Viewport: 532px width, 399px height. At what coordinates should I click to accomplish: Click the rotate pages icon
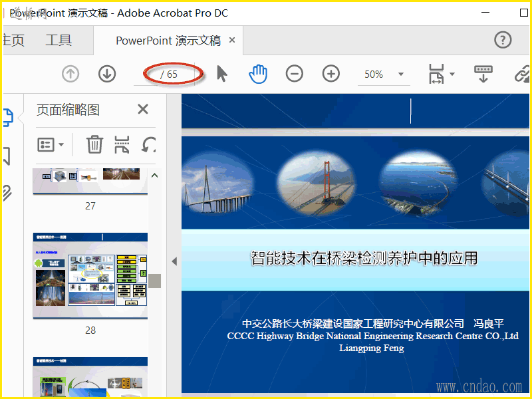point(148,145)
